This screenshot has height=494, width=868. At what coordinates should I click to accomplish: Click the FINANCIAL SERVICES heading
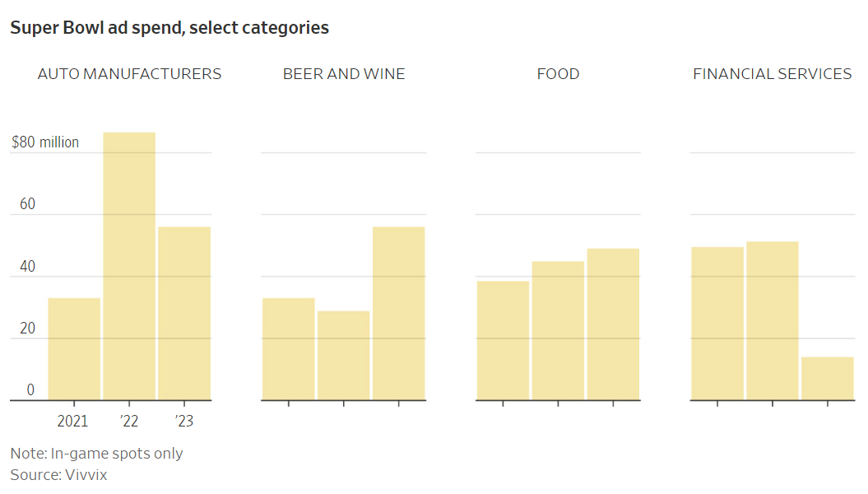[x=772, y=74]
